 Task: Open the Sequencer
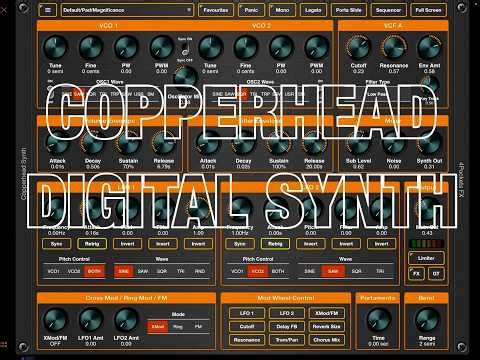tap(388, 10)
